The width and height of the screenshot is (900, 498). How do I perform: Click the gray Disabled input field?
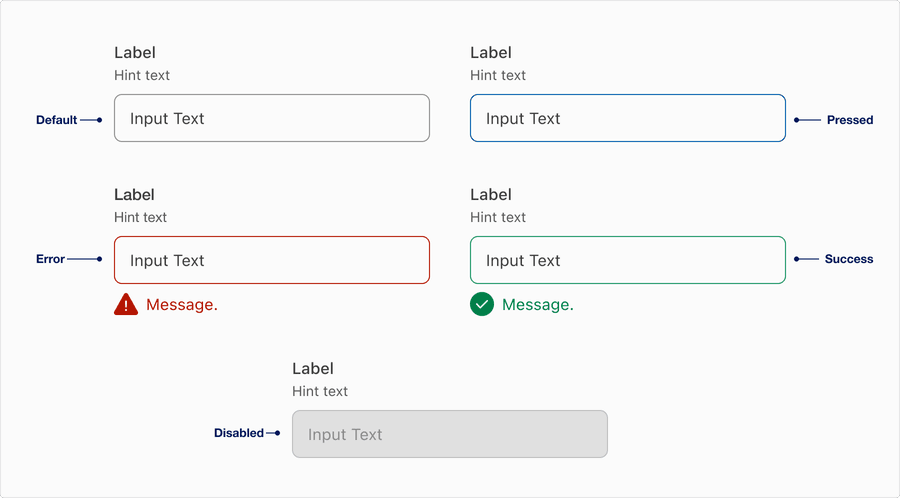(x=449, y=434)
